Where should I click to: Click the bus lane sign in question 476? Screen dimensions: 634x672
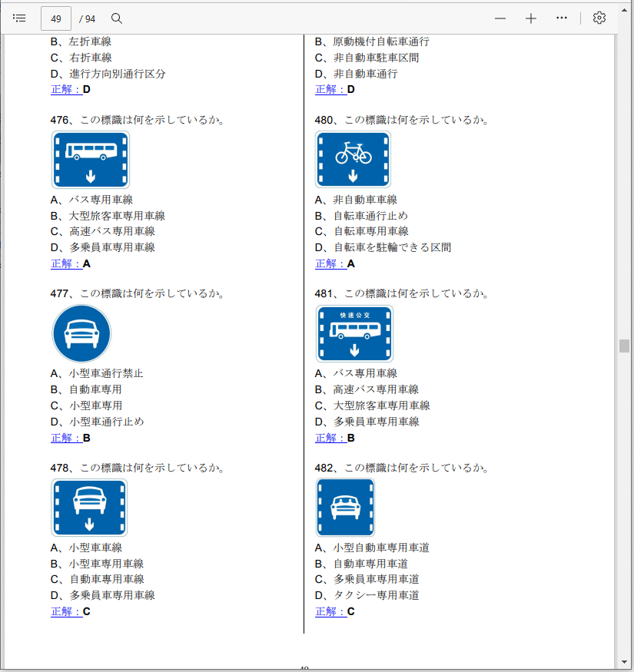pyautogui.click(x=91, y=160)
